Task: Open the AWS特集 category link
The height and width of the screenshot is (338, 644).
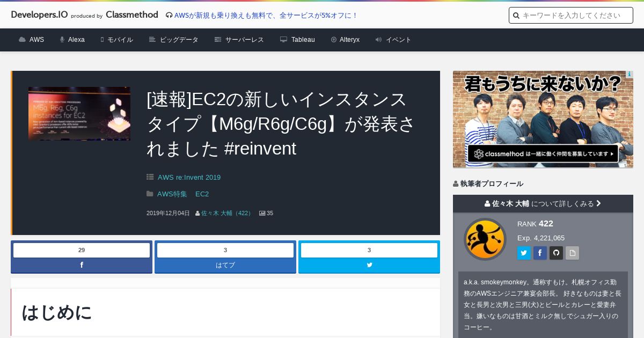Action: point(172,194)
